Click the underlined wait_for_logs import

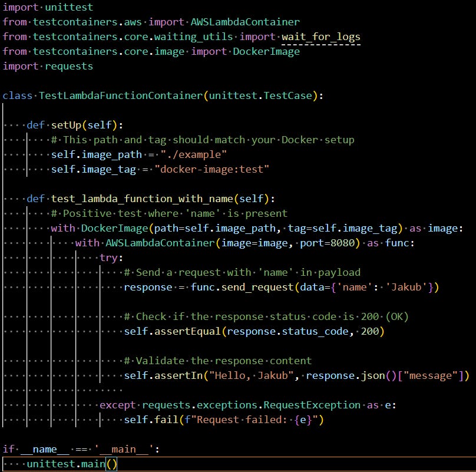(322, 37)
